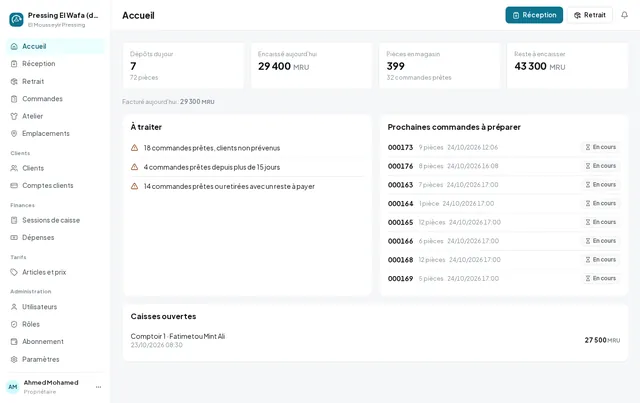This screenshot has width=640, height=403.
Task: Click the Pièces en magasin 399 card
Action: tap(440, 65)
